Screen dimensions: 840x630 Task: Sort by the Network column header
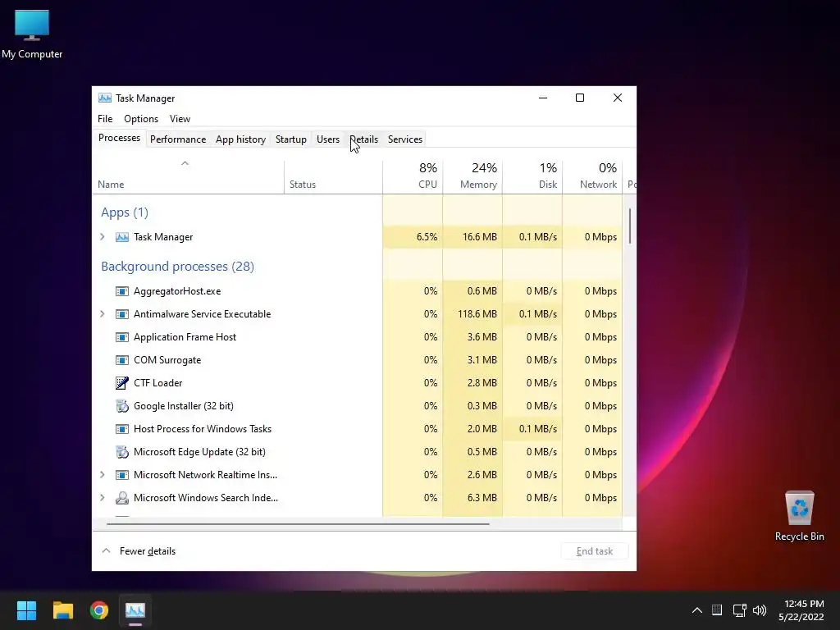pos(592,177)
